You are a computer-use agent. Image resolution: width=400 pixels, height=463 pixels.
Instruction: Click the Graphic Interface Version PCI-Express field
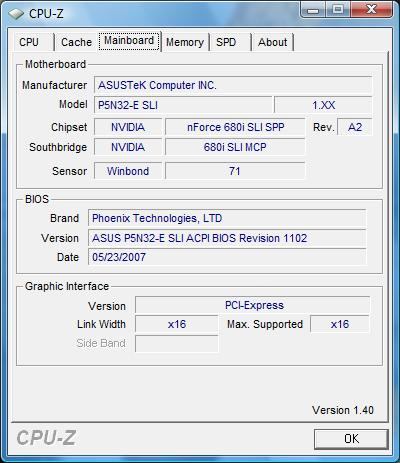point(253,305)
